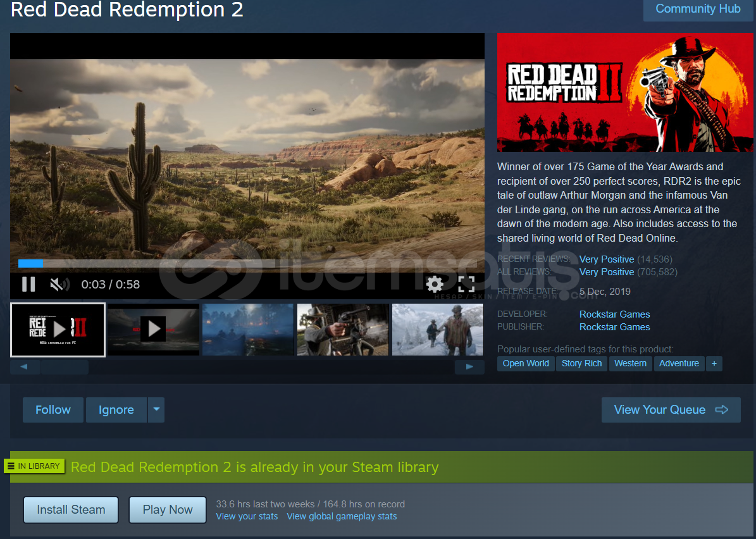Open View global gameplay stats link

(x=342, y=516)
